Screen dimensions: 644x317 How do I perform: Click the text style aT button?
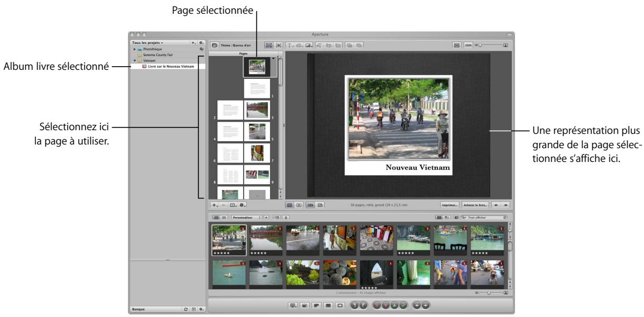tap(319, 46)
